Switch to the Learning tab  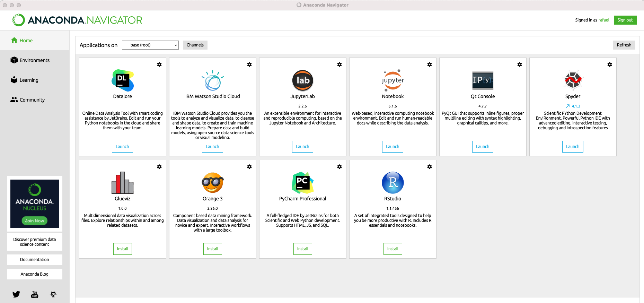(x=35, y=80)
